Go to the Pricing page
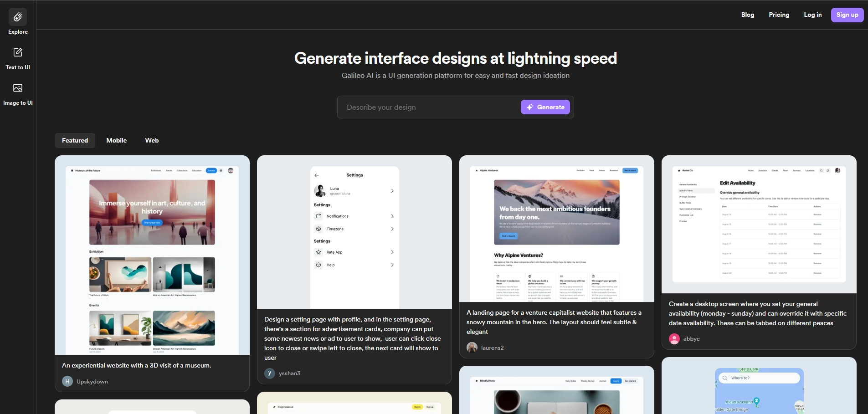This screenshot has width=868, height=414. tap(779, 15)
